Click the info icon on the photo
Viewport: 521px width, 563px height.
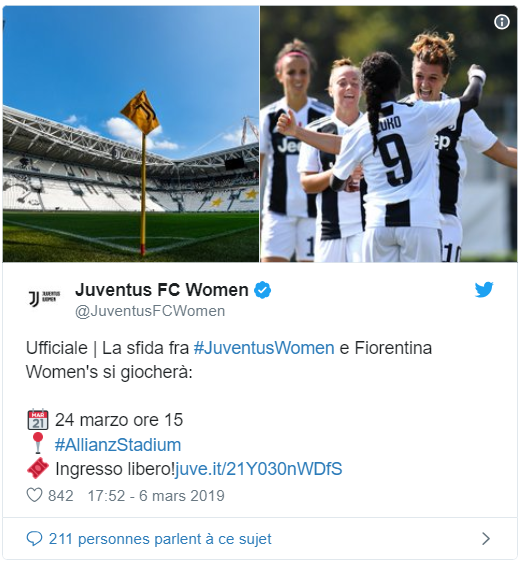tap(501, 22)
